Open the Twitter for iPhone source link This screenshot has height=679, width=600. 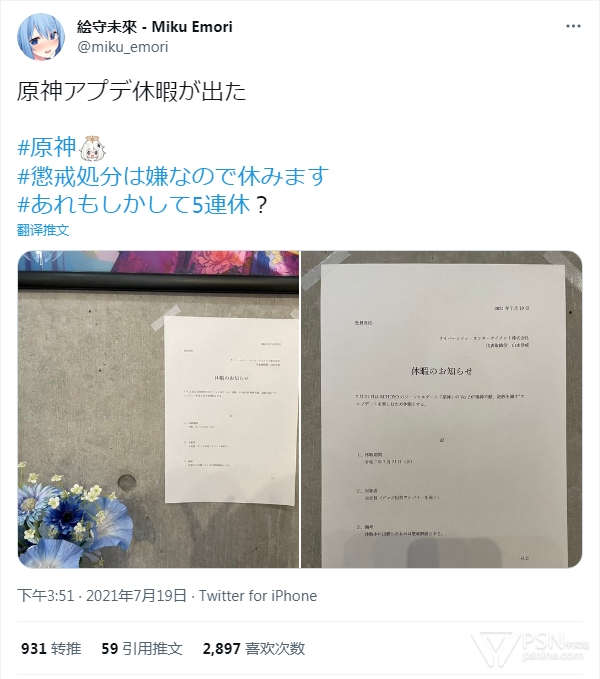pyautogui.click(x=258, y=596)
